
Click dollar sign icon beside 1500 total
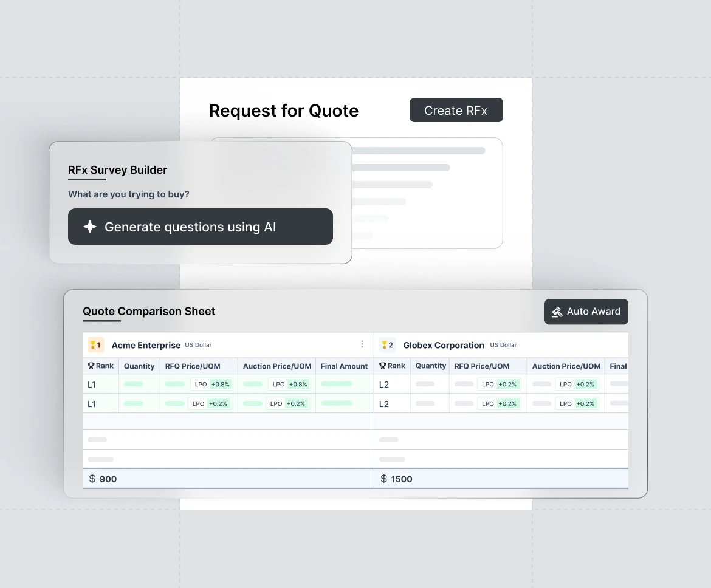tap(383, 479)
